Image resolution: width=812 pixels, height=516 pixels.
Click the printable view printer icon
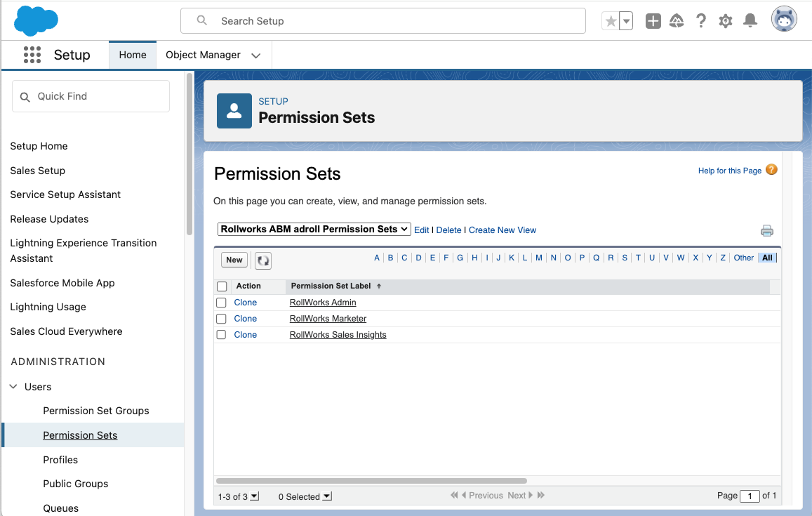coord(767,230)
